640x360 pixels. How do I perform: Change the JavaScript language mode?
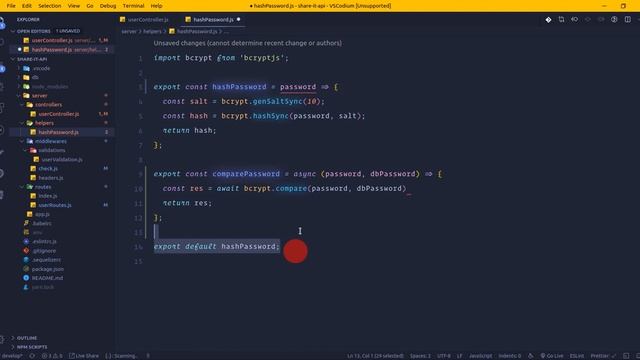(480, 356)
